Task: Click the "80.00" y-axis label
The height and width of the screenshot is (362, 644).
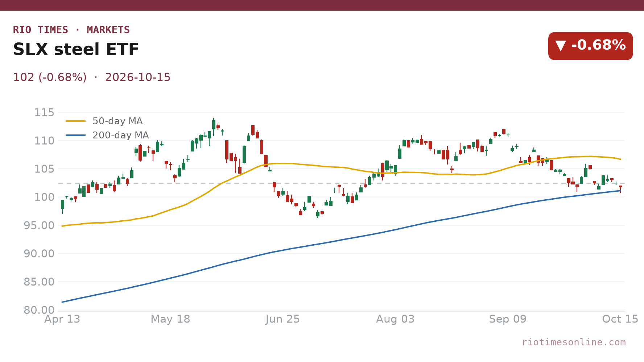Action: [x=39, y=310]
